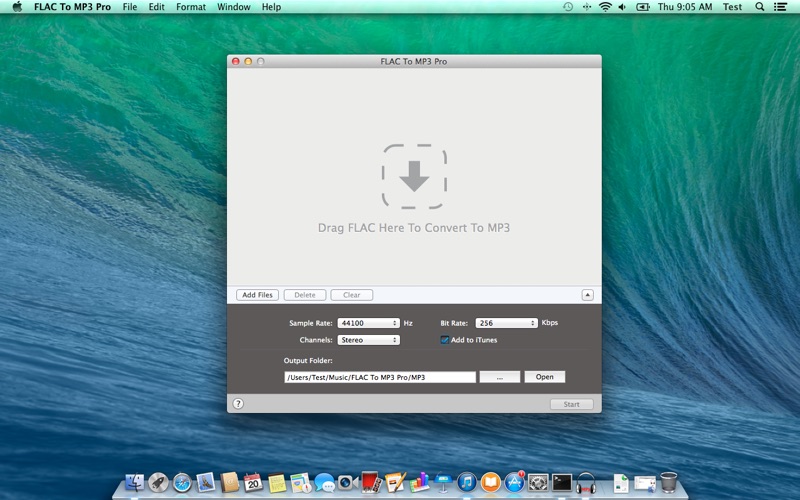The width and height of the screenshot is (800, 500).
Task: Open Maps icon in the Dock
Action: (301, 483)
